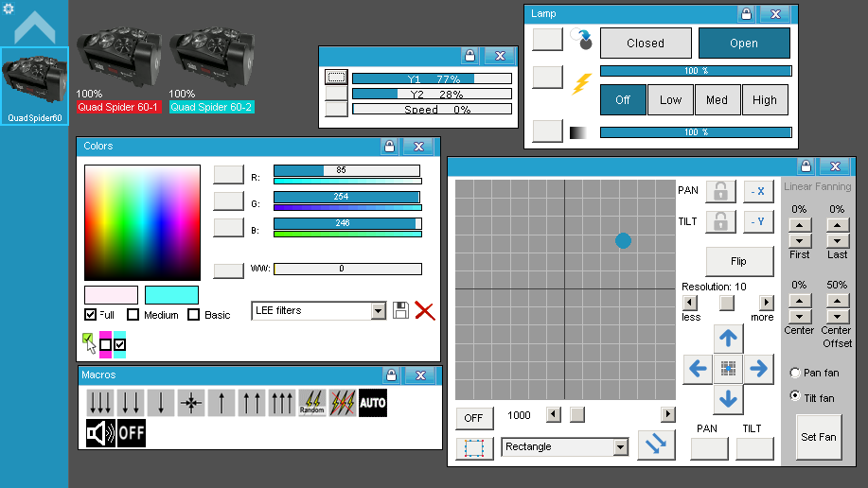The width and height of the screenshot is (868, 488).
Task: Click the red channel R slider
Action: [x=347, y=170]
